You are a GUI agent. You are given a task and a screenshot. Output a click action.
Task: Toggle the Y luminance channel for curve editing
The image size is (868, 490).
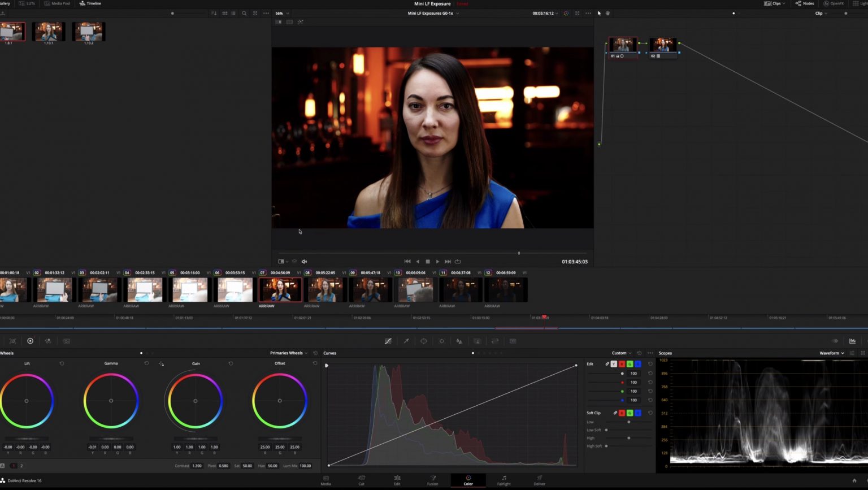pyautogui.click(x=614, y=364)
